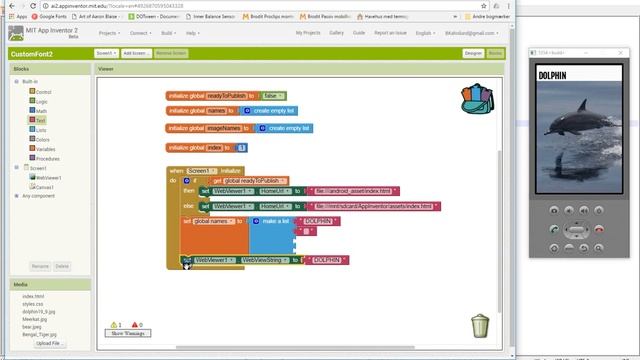The width and height of the screenshot is (640, 360).
Task: Click the emulator power button
Action: pyautogui.click(x=598, y=210)
